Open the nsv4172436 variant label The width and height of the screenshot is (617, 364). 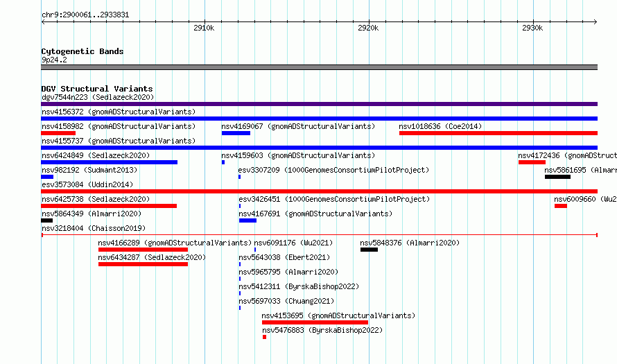(567, 155)
